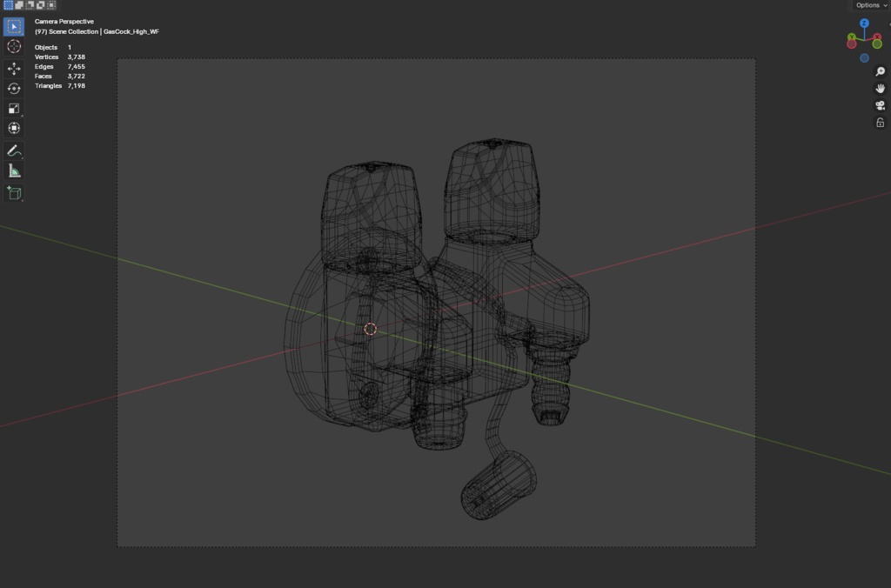891x588 pixels.
Task: Set selection mode to Extend
Action: point(19,5)
